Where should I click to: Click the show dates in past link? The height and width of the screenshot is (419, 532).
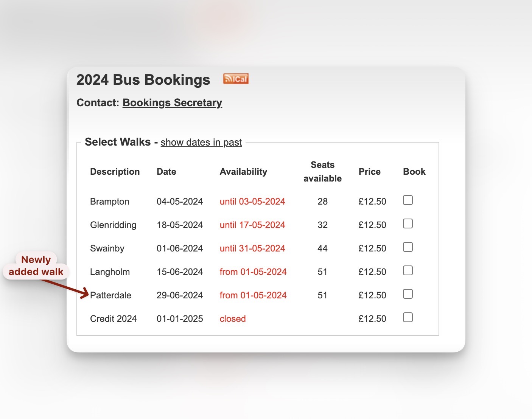click(201, 143)
